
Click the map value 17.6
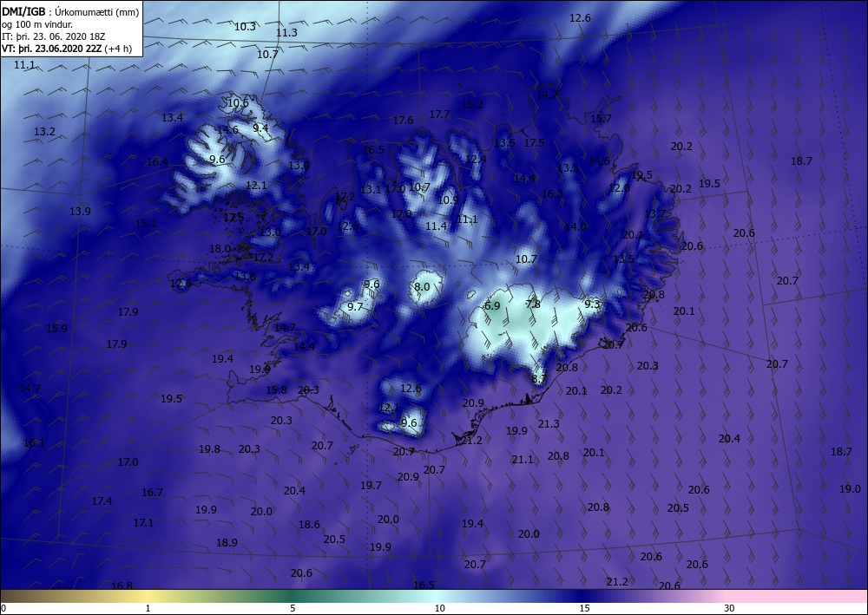403,120
